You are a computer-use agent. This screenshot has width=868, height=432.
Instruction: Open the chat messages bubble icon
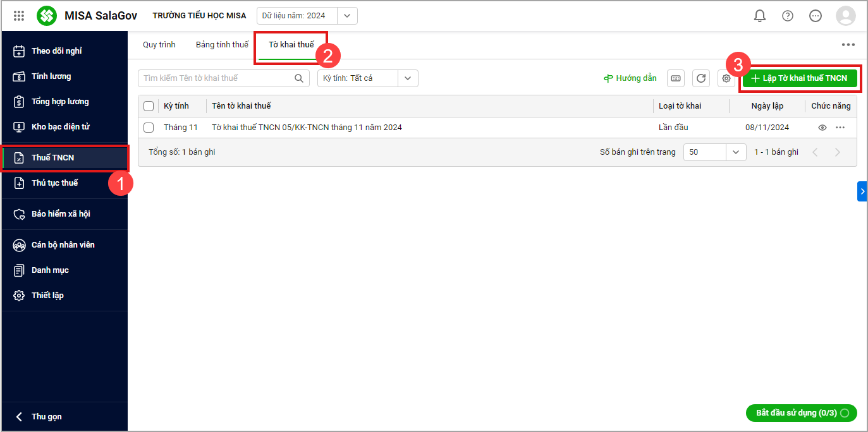816,16
